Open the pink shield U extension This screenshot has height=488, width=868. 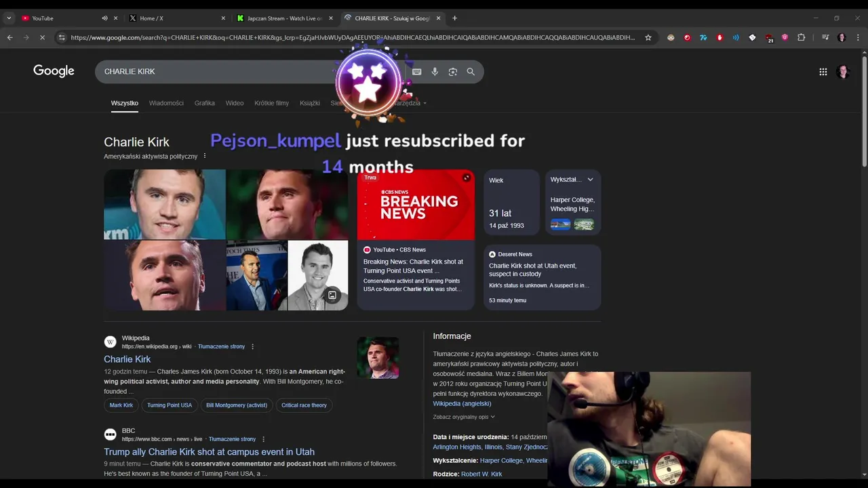pyautogui.click(x=785, y=37)
